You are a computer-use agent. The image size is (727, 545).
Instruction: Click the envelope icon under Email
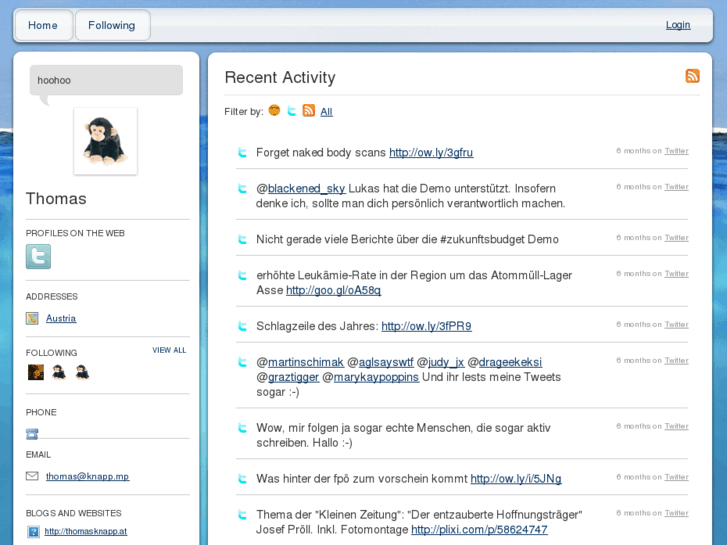click(32, 476)
